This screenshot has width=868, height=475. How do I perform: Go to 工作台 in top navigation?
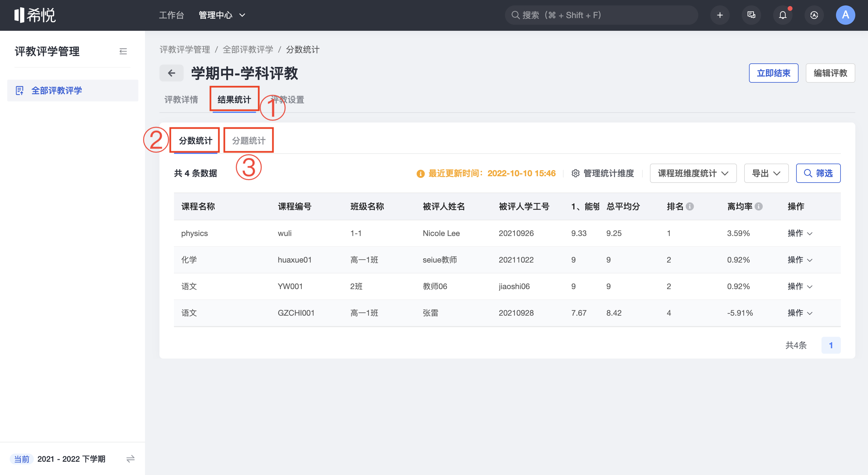tap(171, 15)
